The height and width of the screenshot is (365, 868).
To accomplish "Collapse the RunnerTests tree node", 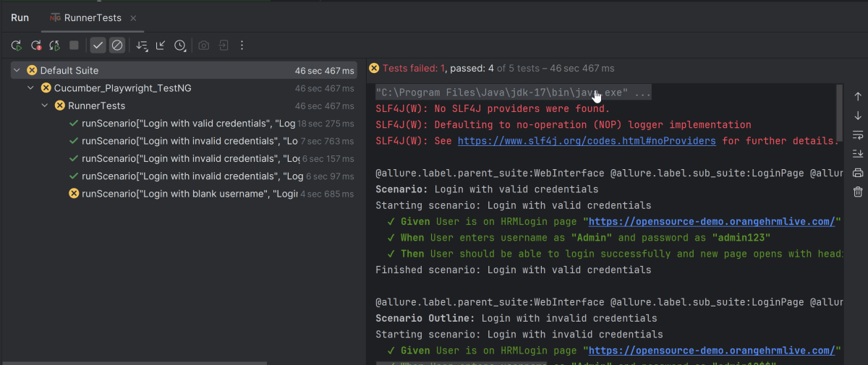I will 44,106.
